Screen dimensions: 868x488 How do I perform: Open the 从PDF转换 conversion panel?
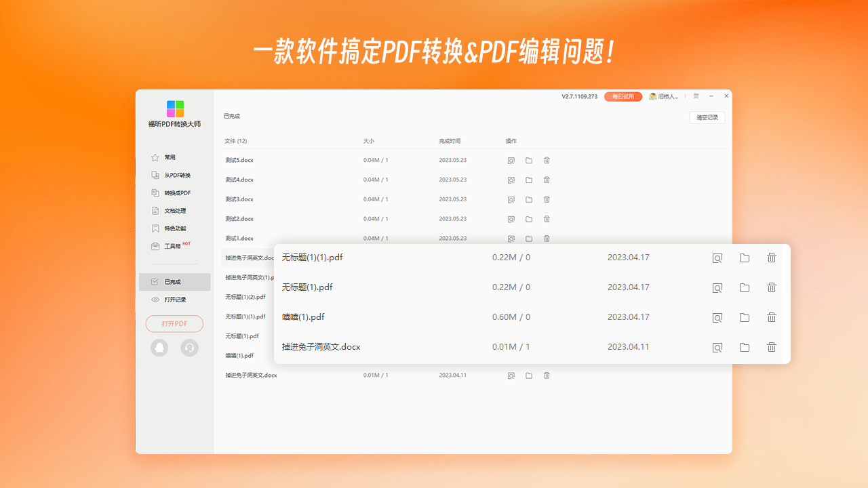(x=174, y=175)
